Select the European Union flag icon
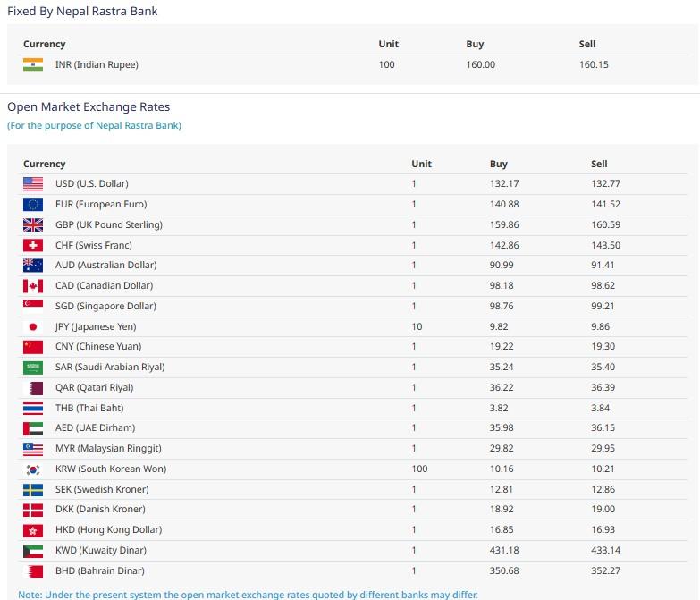 coord(33,204)
